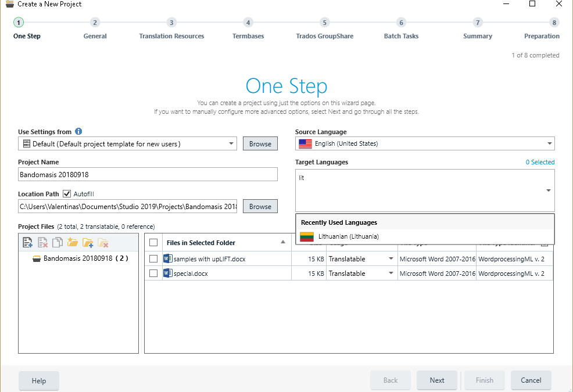573x392 pixels.
Task: Click step 1 circle in the wizard
Action: (x=19, y=23)
